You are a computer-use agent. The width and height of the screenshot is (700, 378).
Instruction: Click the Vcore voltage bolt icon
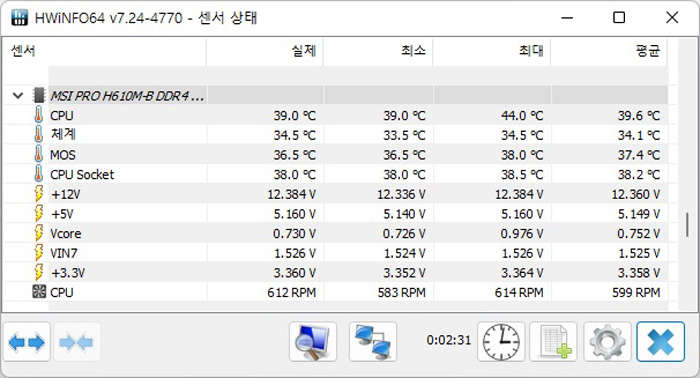coord(39,233)
